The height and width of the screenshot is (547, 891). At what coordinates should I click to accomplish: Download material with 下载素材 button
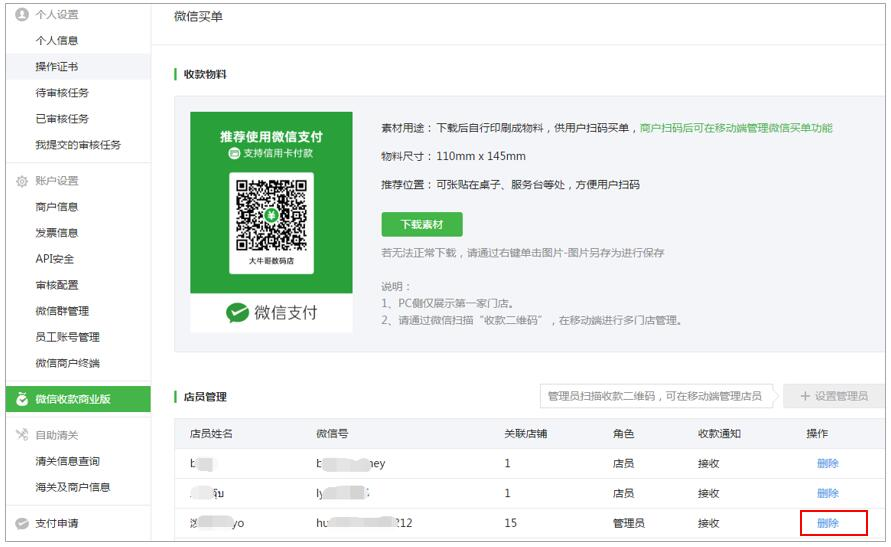(x=422, y=224)
